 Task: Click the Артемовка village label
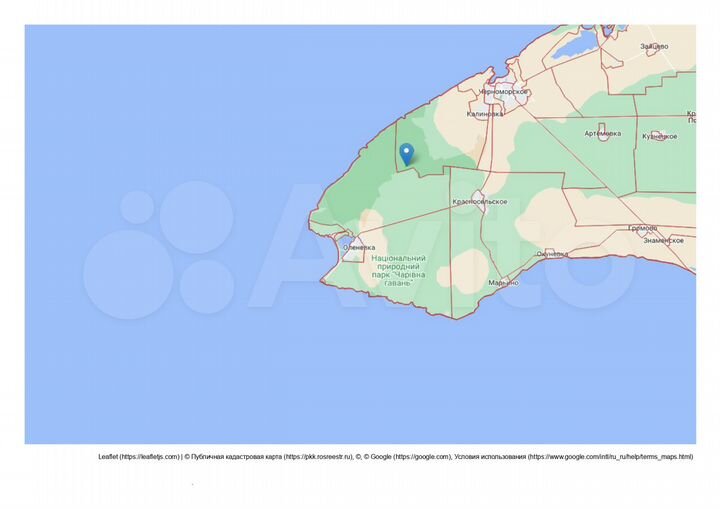tap(602, 134)
